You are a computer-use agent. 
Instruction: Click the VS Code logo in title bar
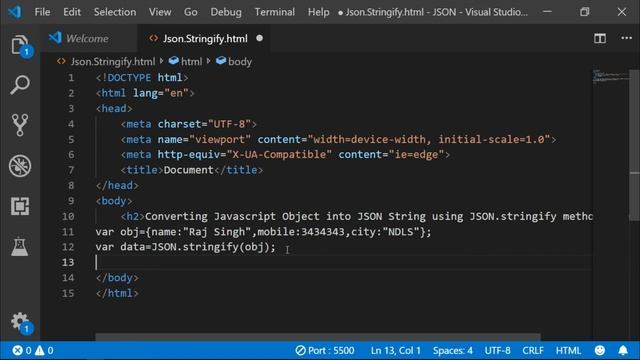click(15, 12)
